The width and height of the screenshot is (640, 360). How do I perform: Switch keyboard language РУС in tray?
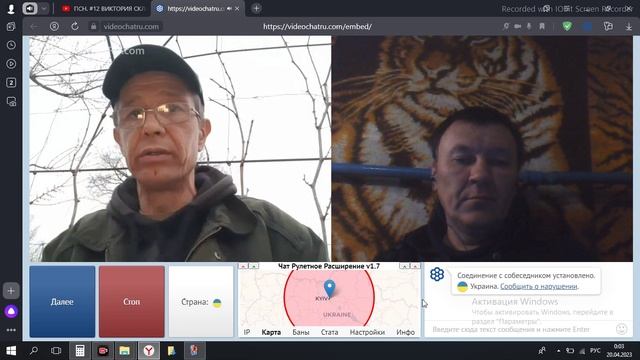[596, 351]
